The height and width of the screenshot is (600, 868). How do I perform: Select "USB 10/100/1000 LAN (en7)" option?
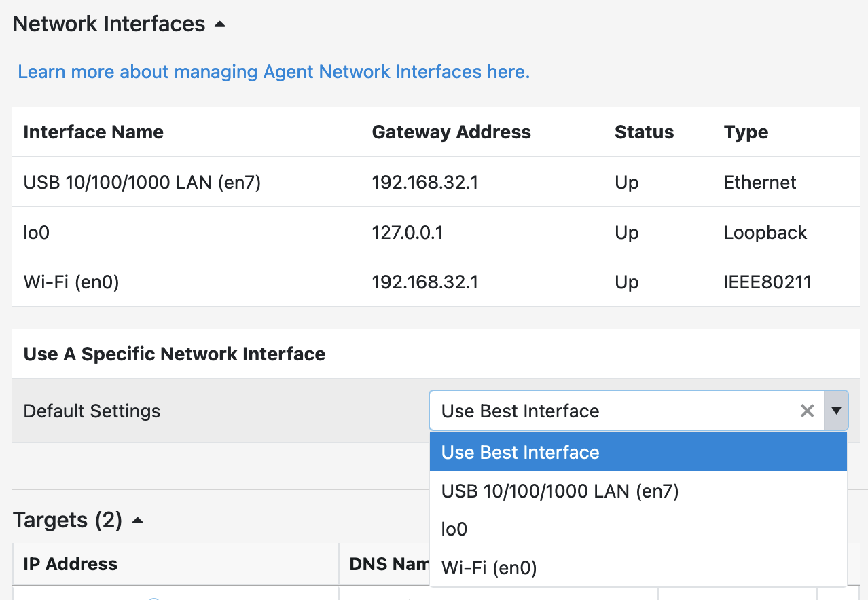click(559, 491)
